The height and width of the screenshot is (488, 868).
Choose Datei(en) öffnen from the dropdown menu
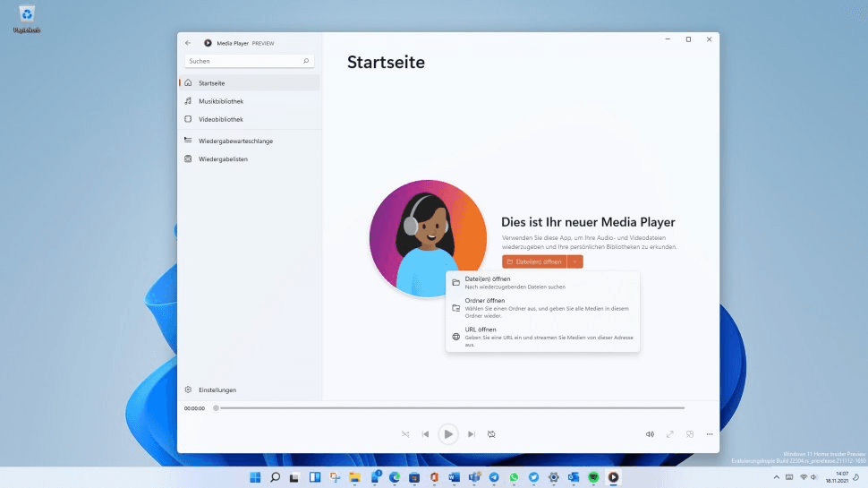pos(542,282)
